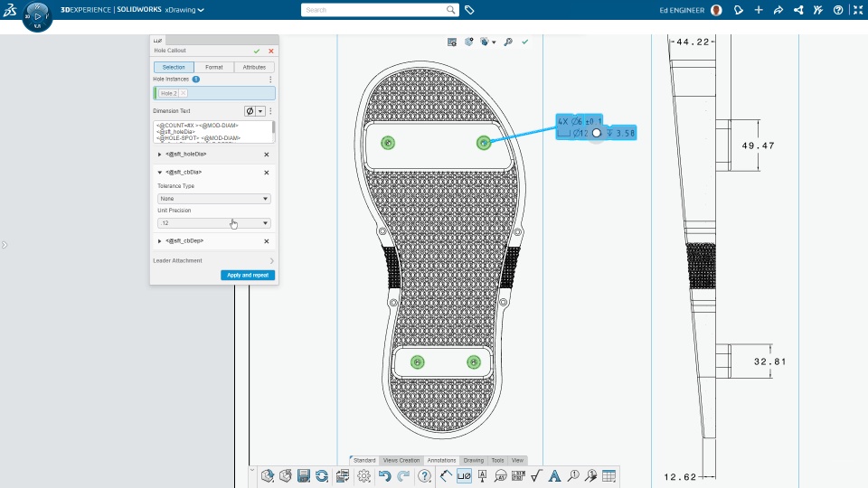Open the help question icon in top bar
This screenshot has width=868, height=488.
838,10
